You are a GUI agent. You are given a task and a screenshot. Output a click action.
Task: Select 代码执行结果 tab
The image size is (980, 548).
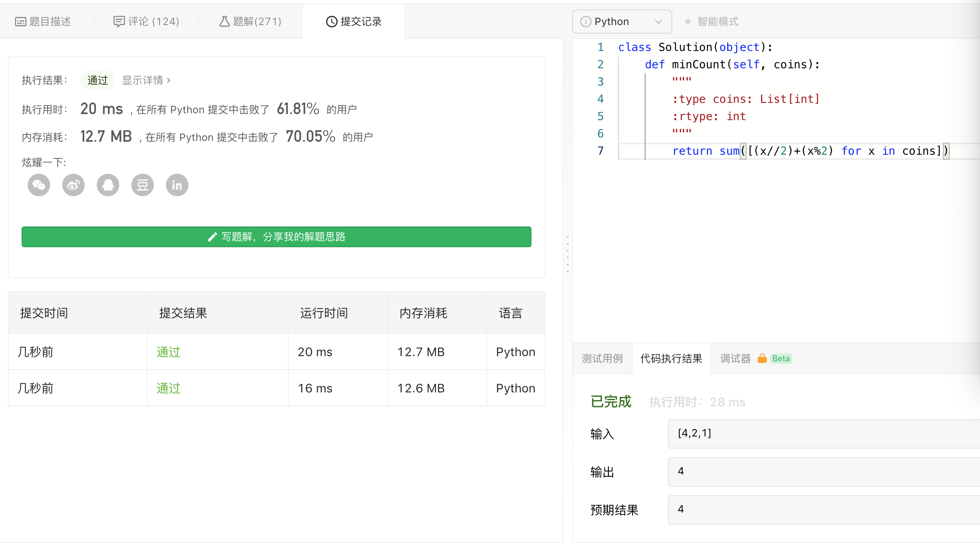[x=671, y=358]
